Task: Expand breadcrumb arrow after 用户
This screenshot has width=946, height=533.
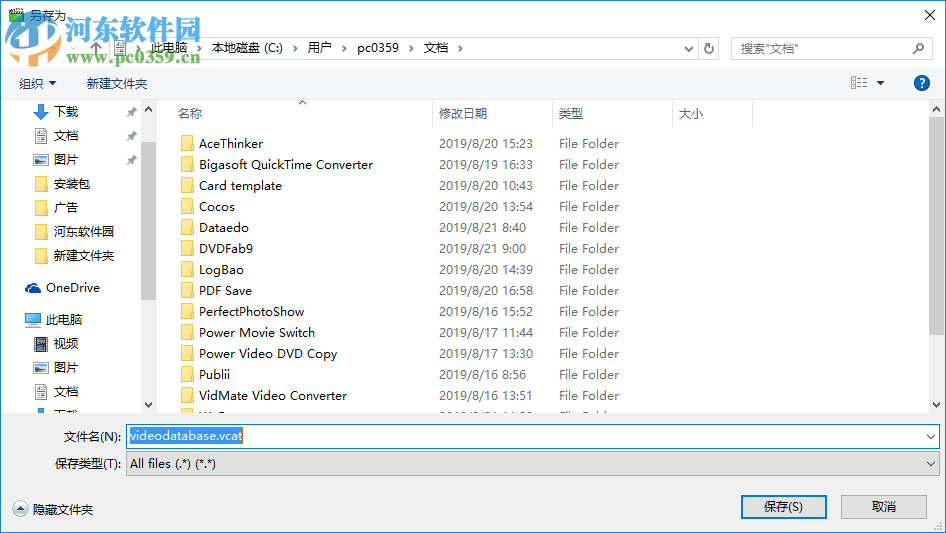Action: tap(344, 48)
